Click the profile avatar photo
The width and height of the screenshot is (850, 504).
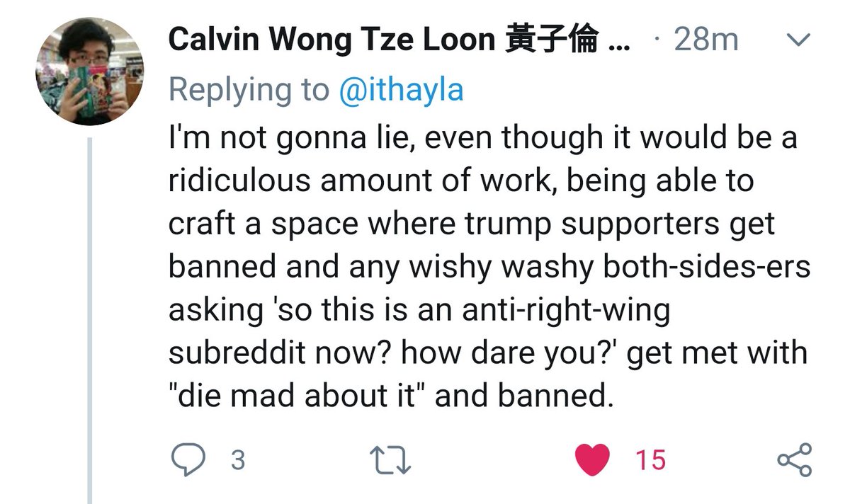click(89, 71)
